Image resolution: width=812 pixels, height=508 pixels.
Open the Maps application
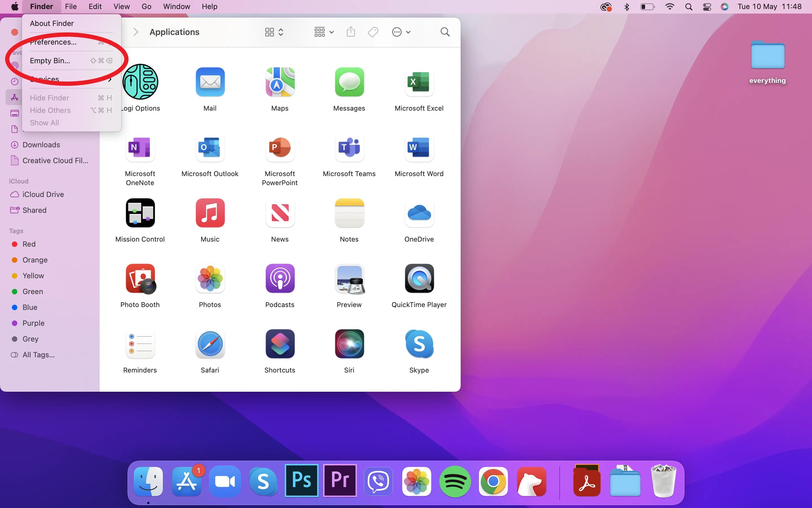pyautogui.click(x=280, y=82)
